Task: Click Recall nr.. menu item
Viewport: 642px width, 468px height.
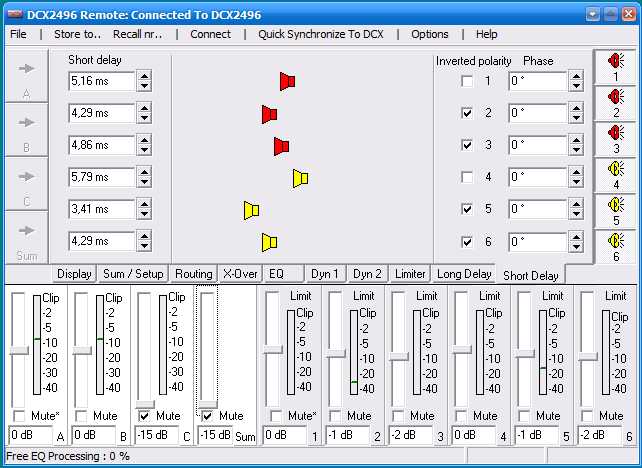Action: (138, 34)
